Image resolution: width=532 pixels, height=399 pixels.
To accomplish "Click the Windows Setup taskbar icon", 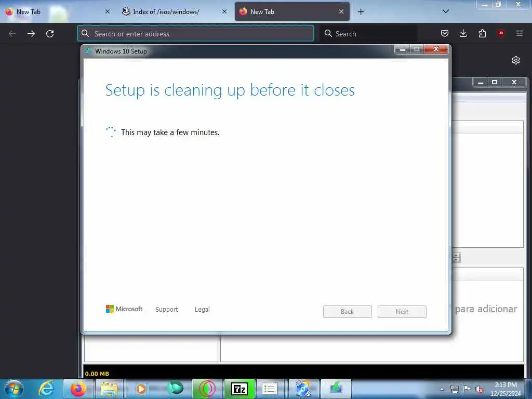I will [x=336, y=389].
